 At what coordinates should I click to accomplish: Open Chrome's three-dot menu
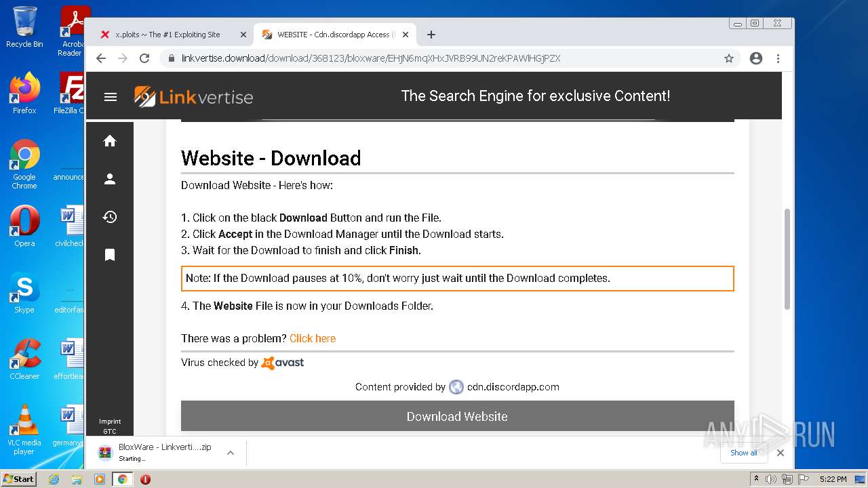tap(778, 58)
